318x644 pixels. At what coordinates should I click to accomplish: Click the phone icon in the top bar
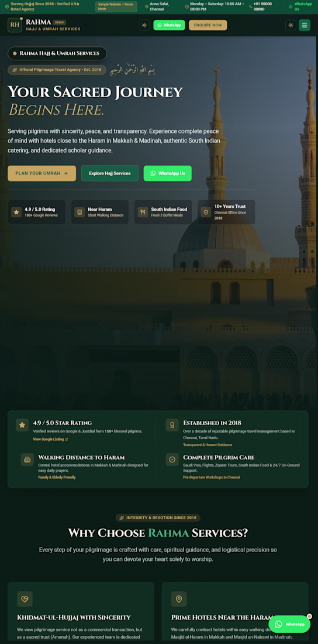(251, 6)
